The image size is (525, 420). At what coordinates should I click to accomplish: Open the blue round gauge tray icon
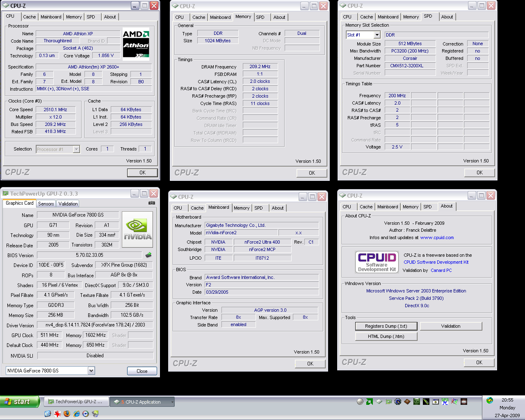click(x=398, y=402)
